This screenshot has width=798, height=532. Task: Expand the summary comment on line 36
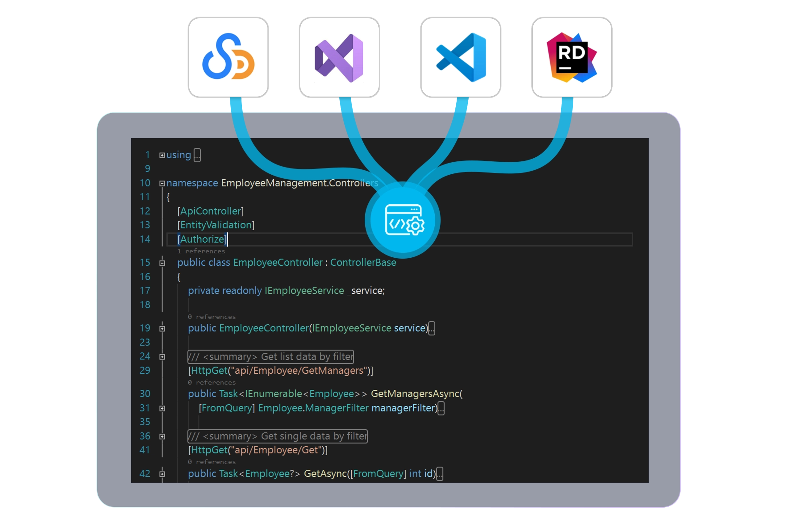[x=162, y=437]
